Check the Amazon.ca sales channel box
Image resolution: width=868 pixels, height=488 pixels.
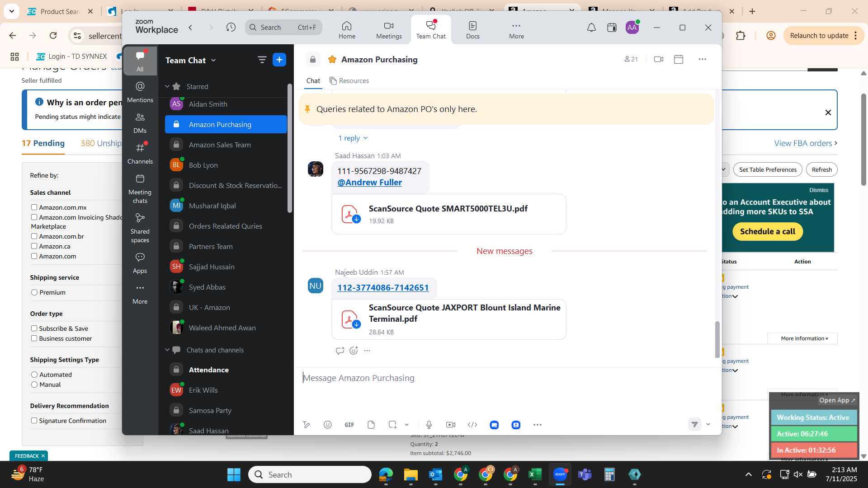[34, 246]
